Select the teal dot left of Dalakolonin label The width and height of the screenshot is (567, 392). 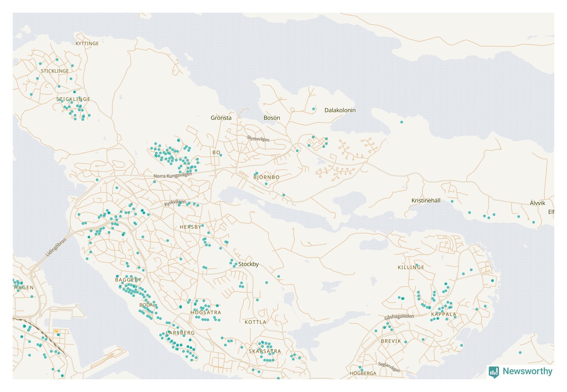[x=314, y=109]
